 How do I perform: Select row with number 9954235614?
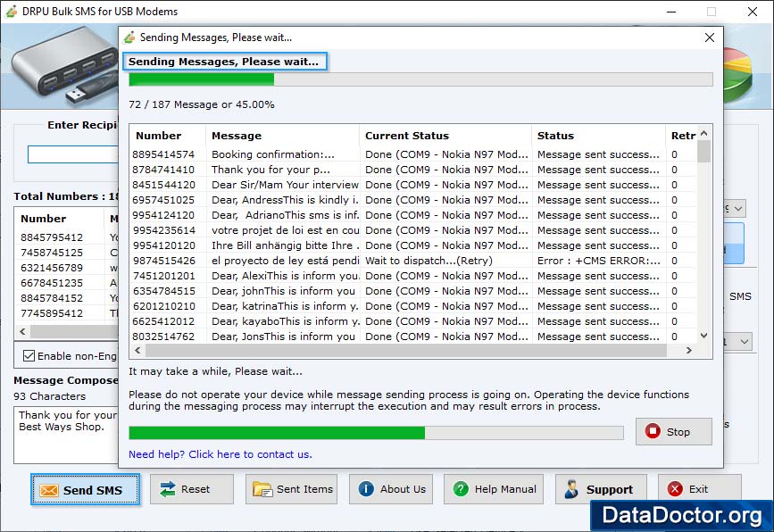(x=413, y=230)
